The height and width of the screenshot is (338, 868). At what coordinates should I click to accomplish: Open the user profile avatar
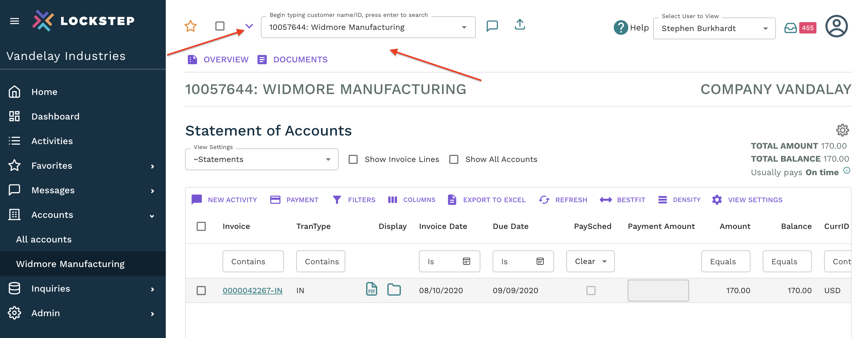836,26
